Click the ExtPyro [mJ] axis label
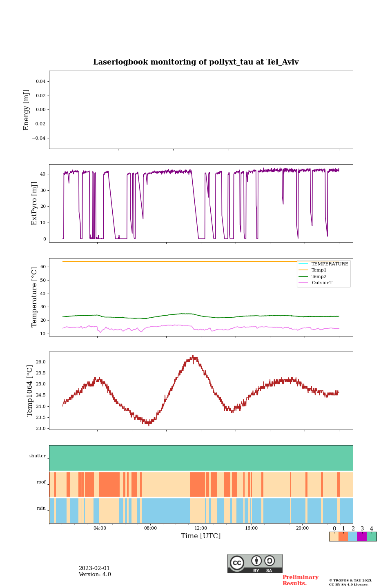The height and width of the screenshot is (588, 392). click(34, 203)
